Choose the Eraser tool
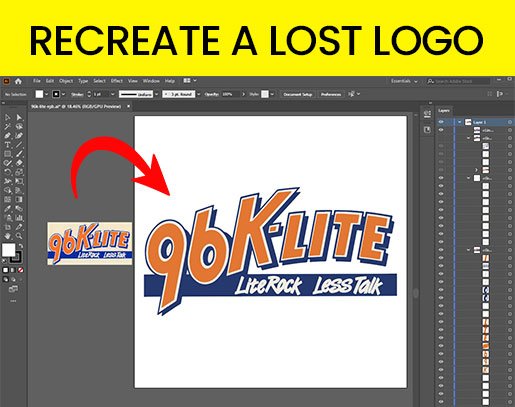This screenshot has width=515, height=407. pos(19,163)
